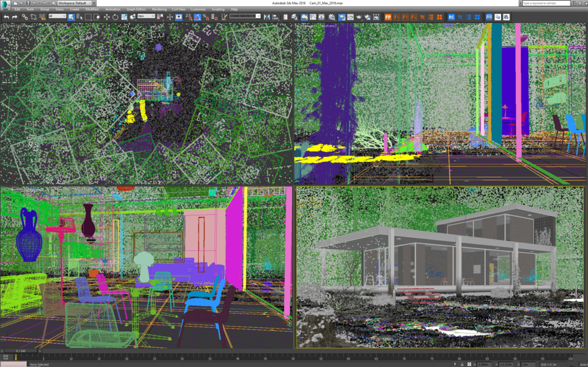
Task: Click the blue list icon
Action: 469,17
